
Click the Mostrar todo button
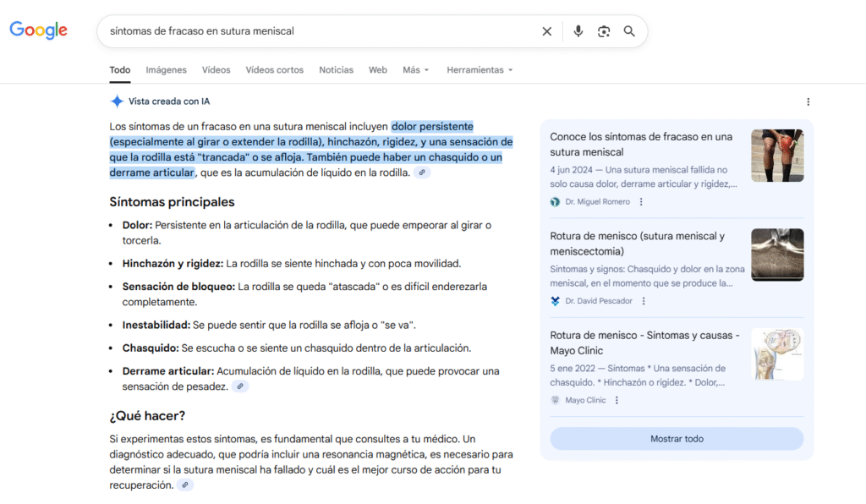(x=677, y=438)
